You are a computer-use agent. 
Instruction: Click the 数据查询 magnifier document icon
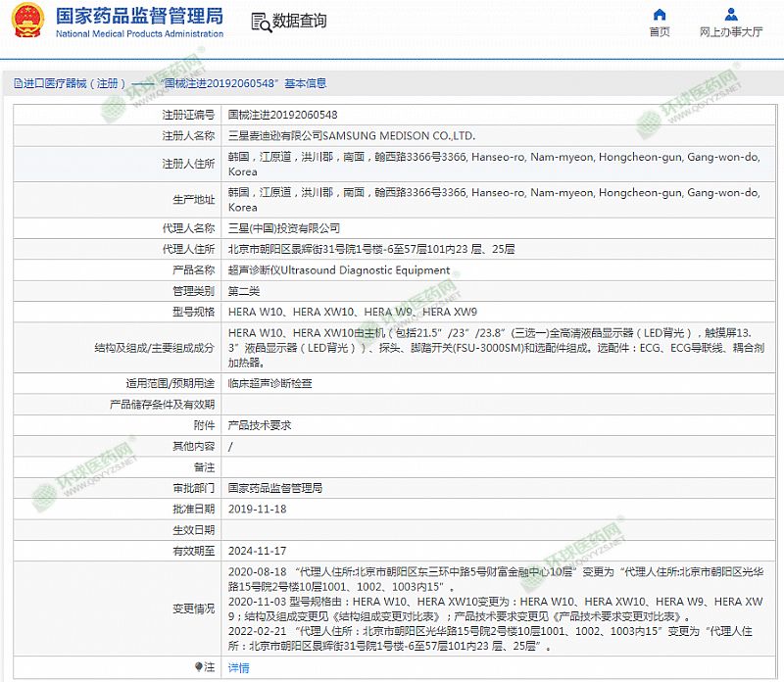coord(260,23)
